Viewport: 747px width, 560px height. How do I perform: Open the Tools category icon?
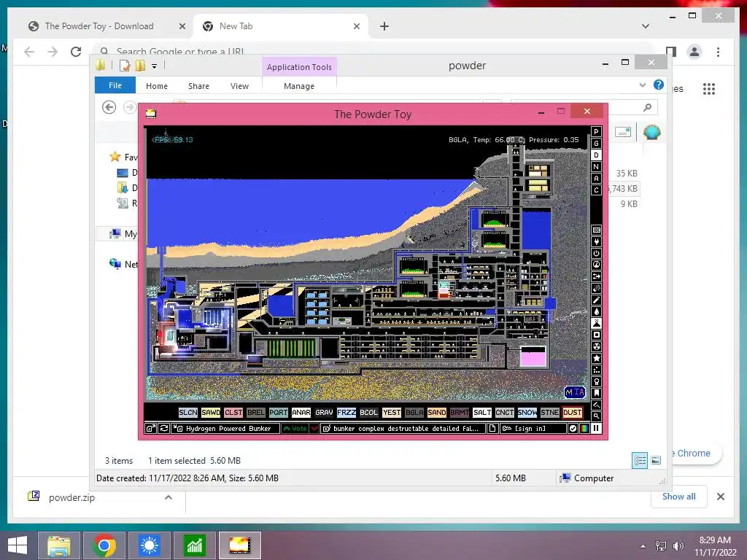coord(596,381)
